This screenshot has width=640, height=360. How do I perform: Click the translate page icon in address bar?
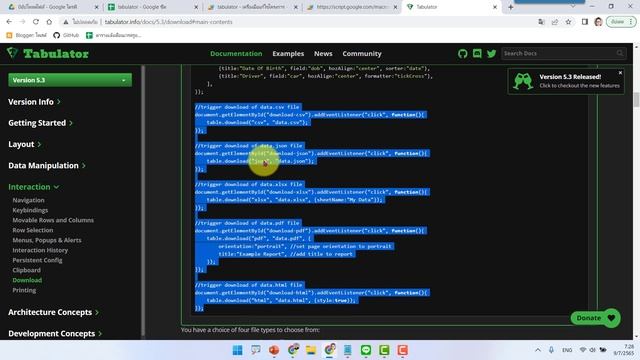pos(541,22)
